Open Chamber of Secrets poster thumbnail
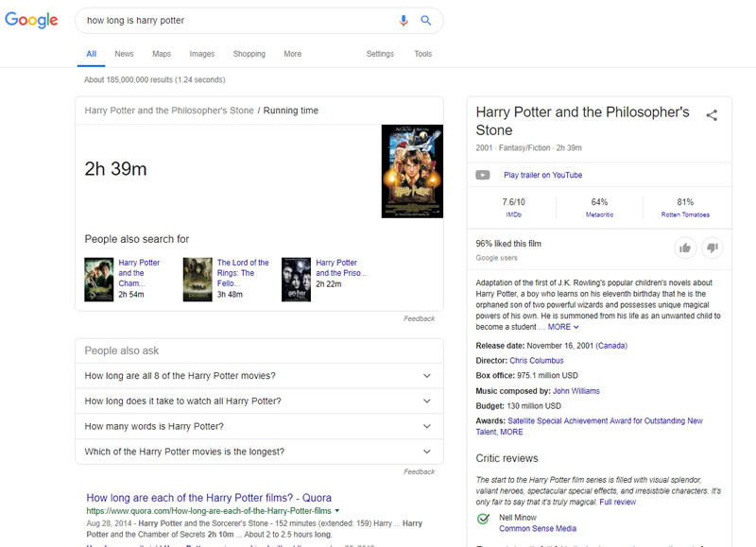756x547 pixels. click(x=99, y=280)
